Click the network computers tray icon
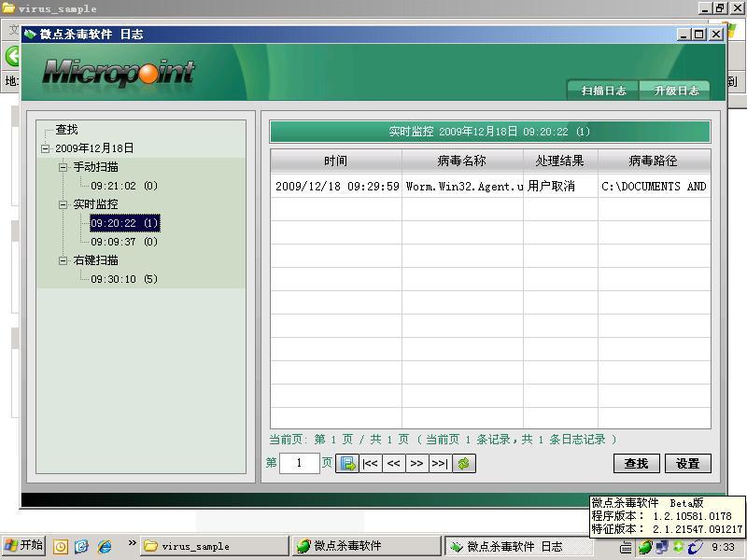This screenshot has width=747, height=560. point(661,547)
